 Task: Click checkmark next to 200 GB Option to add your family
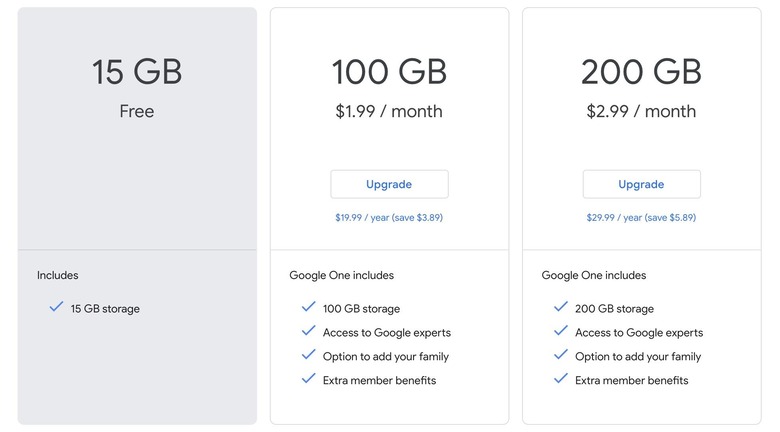561,354
